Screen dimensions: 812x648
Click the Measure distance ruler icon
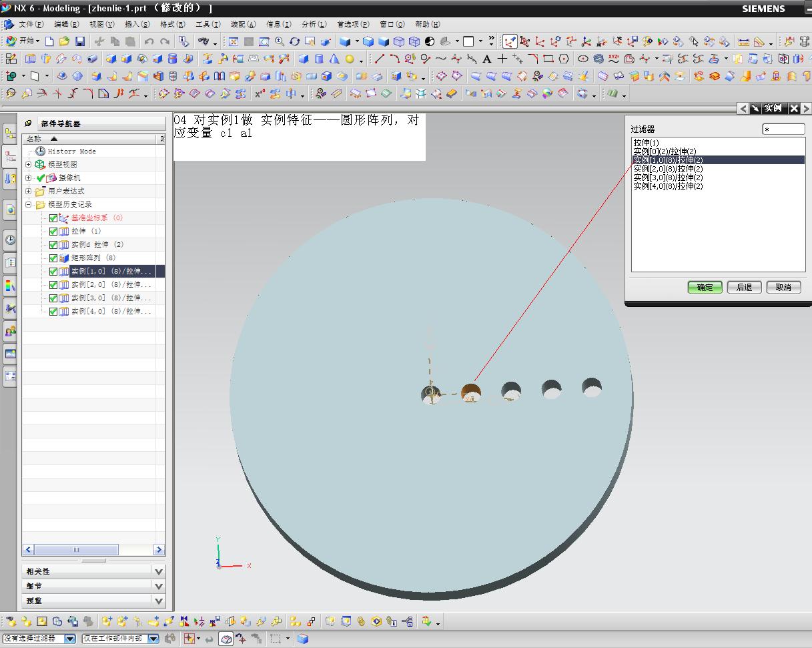[743, 41]
